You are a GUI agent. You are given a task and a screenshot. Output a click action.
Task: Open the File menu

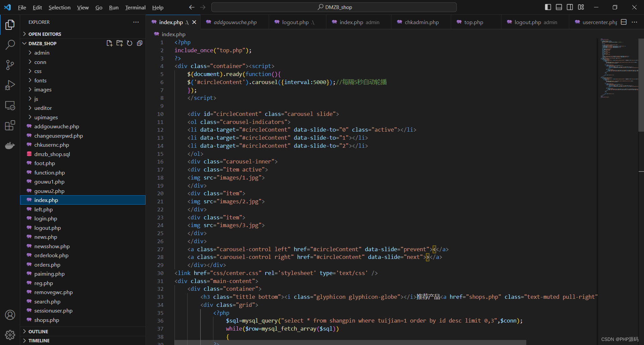click(22, 7)
